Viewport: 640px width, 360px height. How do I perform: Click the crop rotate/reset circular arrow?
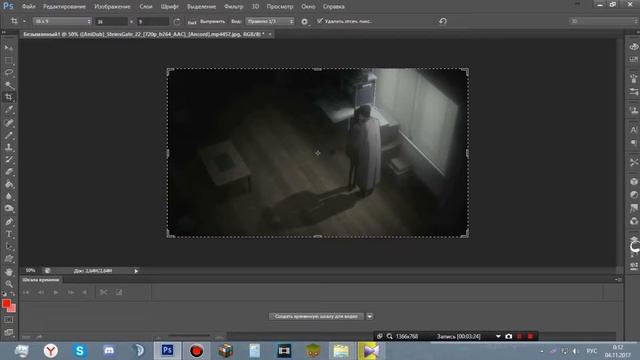tap(177, 21)
